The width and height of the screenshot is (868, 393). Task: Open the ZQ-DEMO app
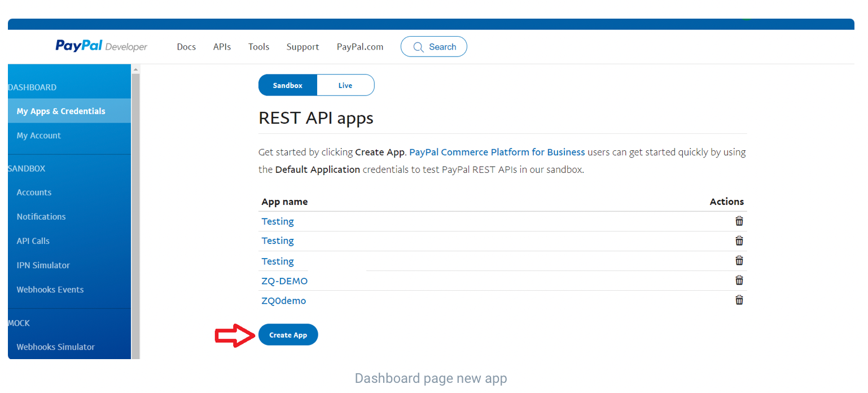click(x=284, y=281)
